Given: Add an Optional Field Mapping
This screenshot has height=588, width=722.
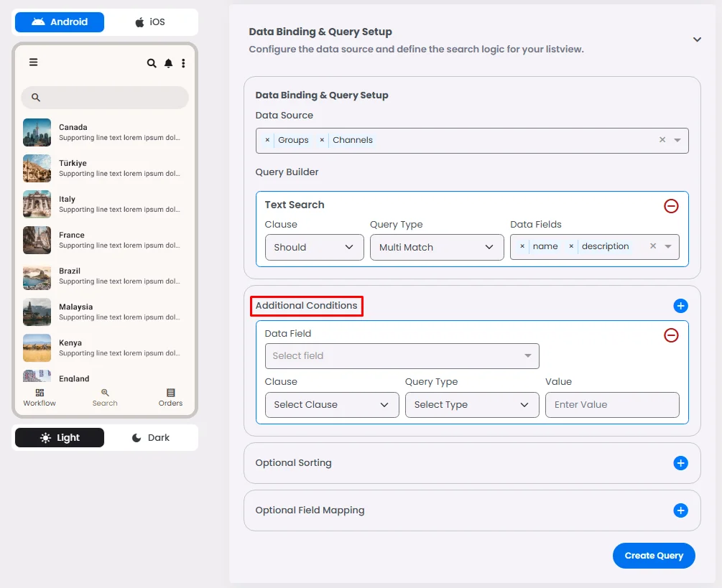Looking at the screenshot, I should (680, 510).
